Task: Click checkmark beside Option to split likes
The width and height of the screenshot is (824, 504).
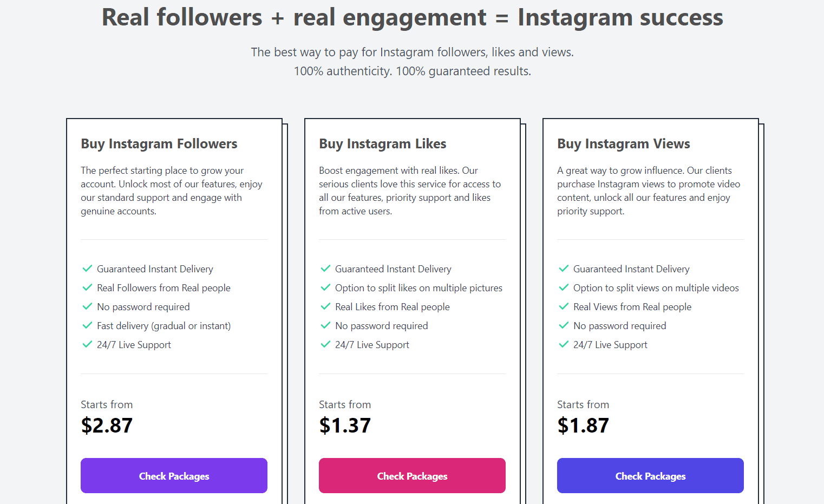Action: point(325,287)
